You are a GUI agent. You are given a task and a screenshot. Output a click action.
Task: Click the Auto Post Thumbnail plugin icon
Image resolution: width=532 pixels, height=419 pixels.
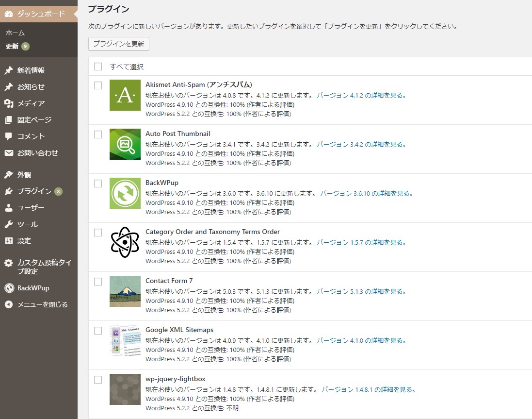(125, 144)
